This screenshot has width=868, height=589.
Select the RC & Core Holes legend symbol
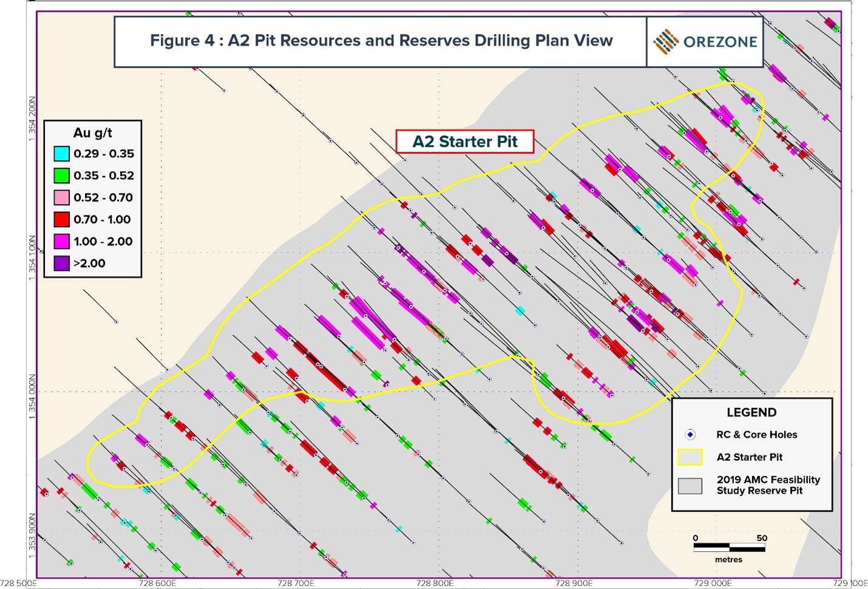[690, 435]
